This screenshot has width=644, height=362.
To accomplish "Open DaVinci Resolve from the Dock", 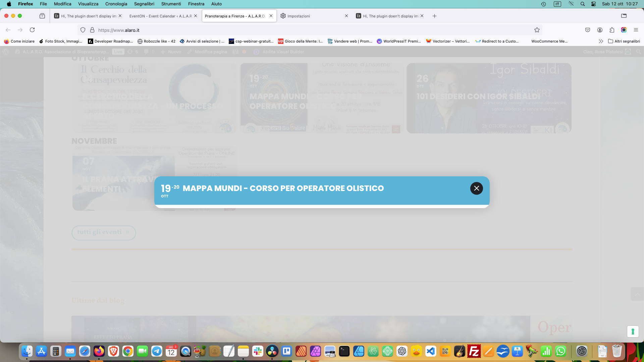I will 272,351.
